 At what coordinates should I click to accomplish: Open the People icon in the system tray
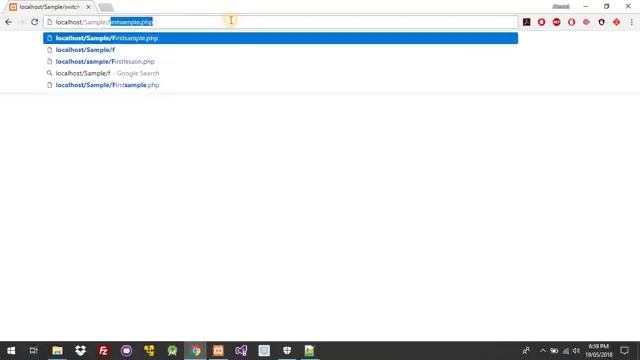point(526,351)
